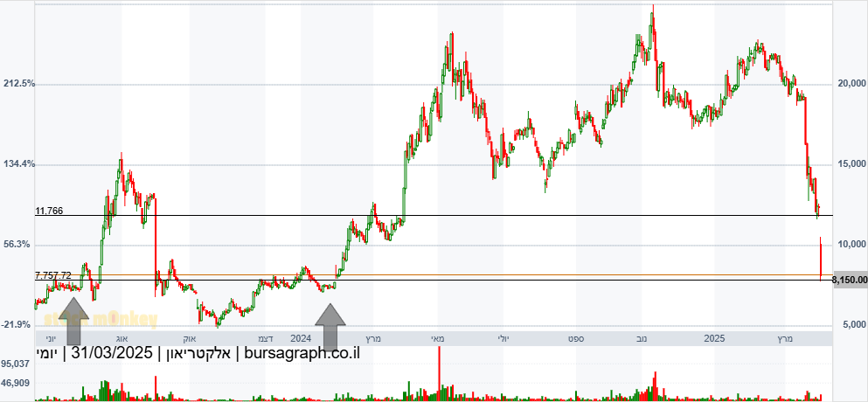Click the gray arrow near the יוני label
868x402 pixels.
tap(73, 320)
